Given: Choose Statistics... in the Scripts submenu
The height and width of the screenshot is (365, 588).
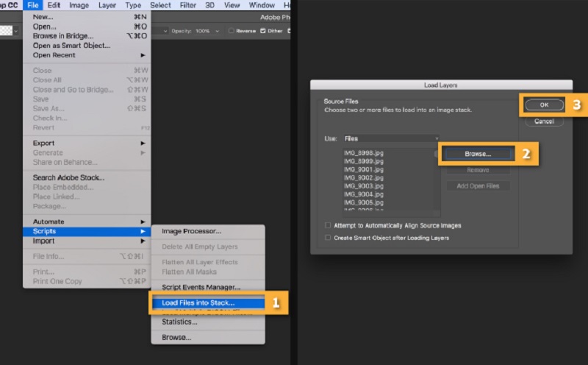Looking at the screenshot, I should point(208,322).
